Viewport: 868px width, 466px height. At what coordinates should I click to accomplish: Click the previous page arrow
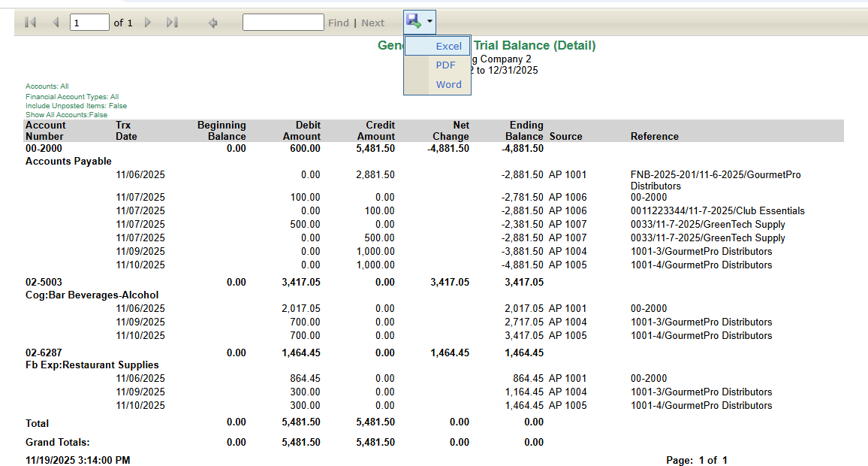point(56,23)
